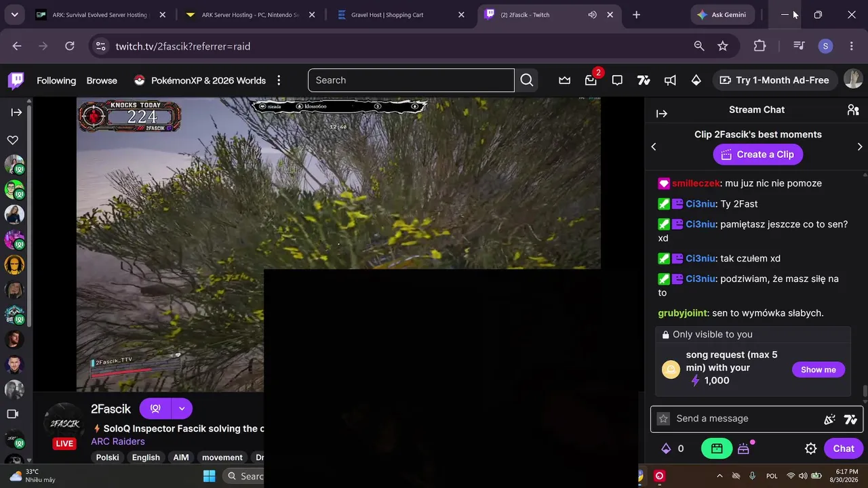Open the Chrome three-dot menu

click(852, 46)
